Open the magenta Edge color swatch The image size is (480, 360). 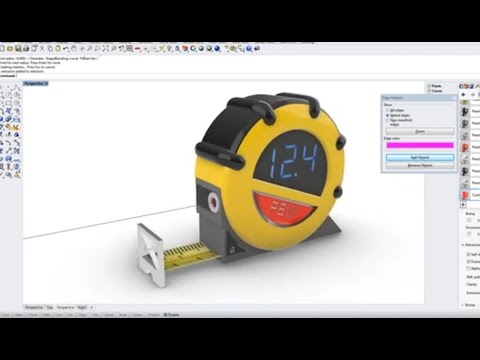pyautogui.click(x=420, y=145)
